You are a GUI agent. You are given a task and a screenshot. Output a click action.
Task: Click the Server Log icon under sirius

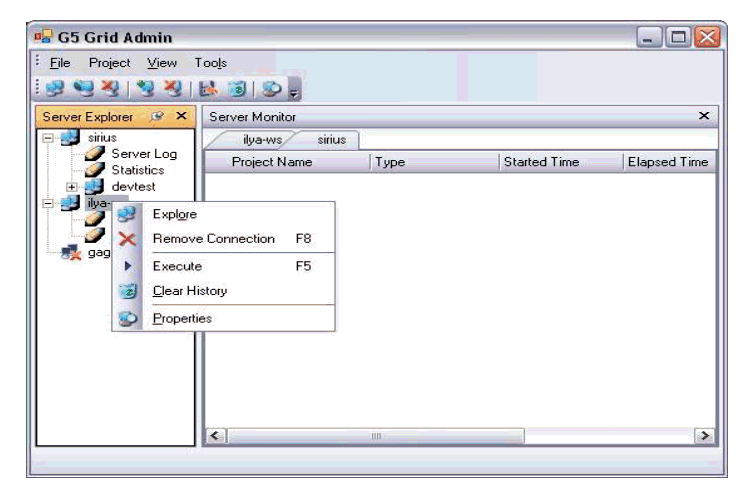tap(95, 154)
